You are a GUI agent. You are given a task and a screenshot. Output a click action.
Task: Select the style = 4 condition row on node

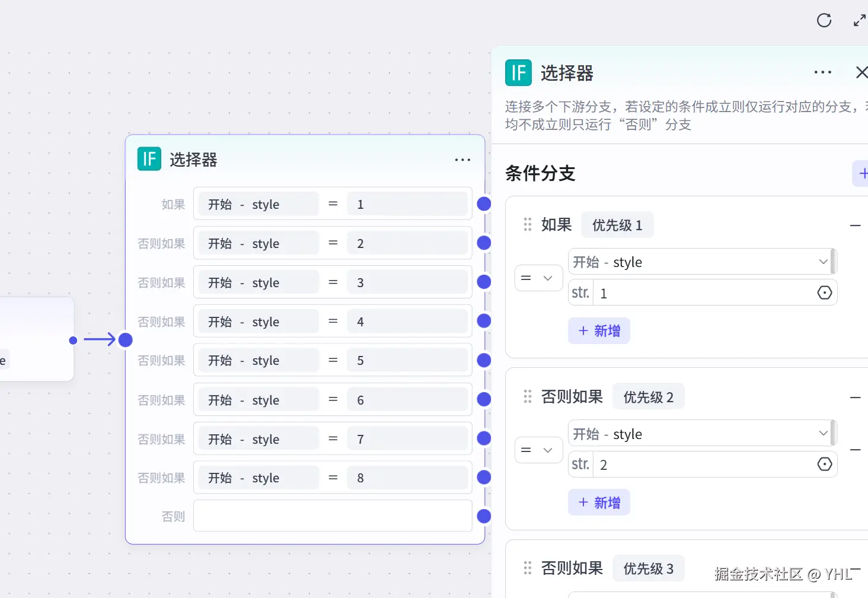[333, 322]
